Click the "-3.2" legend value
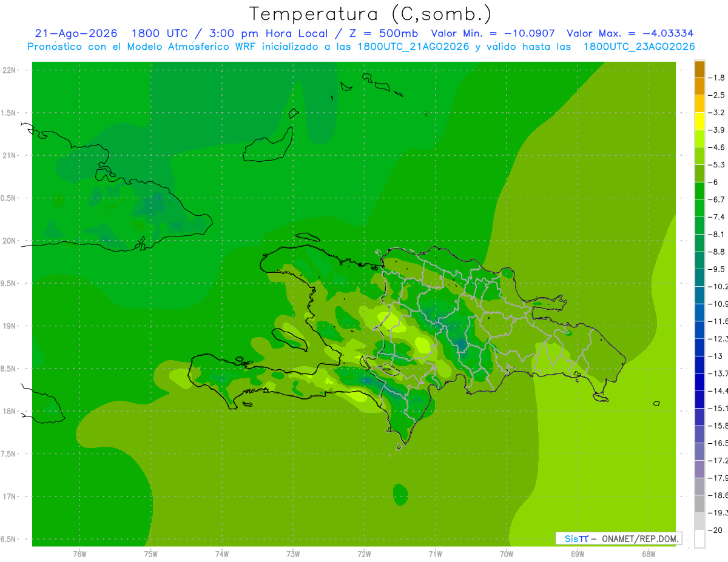The height and width of the screenshot is (562, 728). [x=717, y=113]
